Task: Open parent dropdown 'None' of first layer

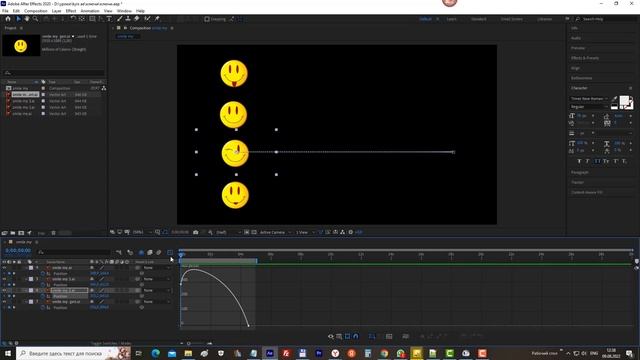Action: click(x=157, y=268)
